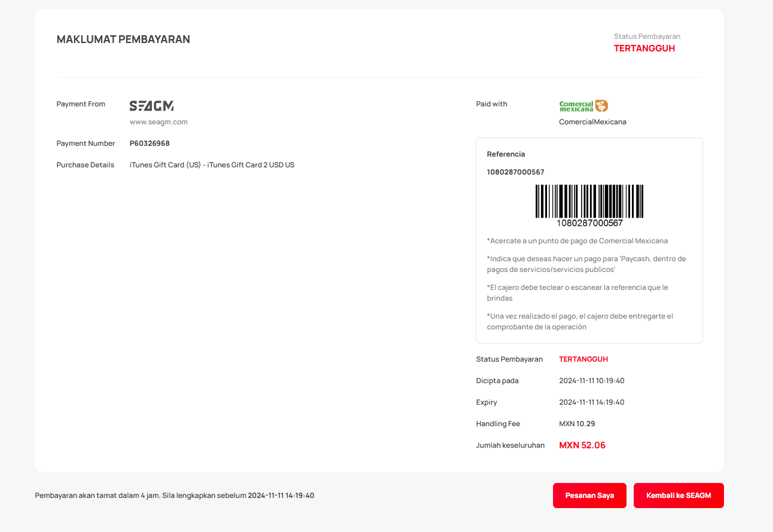Viewport: 773px width, 532px height.
Task: Click the iTunes Gift Card purchase details
Action: pos(212,165)
